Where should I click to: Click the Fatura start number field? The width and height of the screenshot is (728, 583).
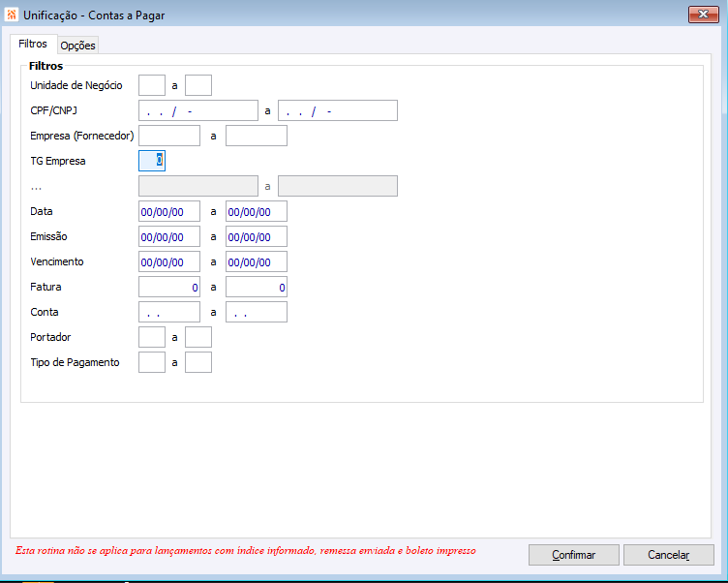(x=169, y=287)
